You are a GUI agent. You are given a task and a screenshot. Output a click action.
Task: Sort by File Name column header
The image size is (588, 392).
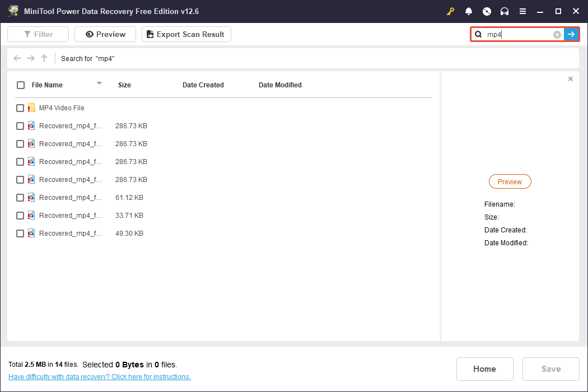point(47,85)
